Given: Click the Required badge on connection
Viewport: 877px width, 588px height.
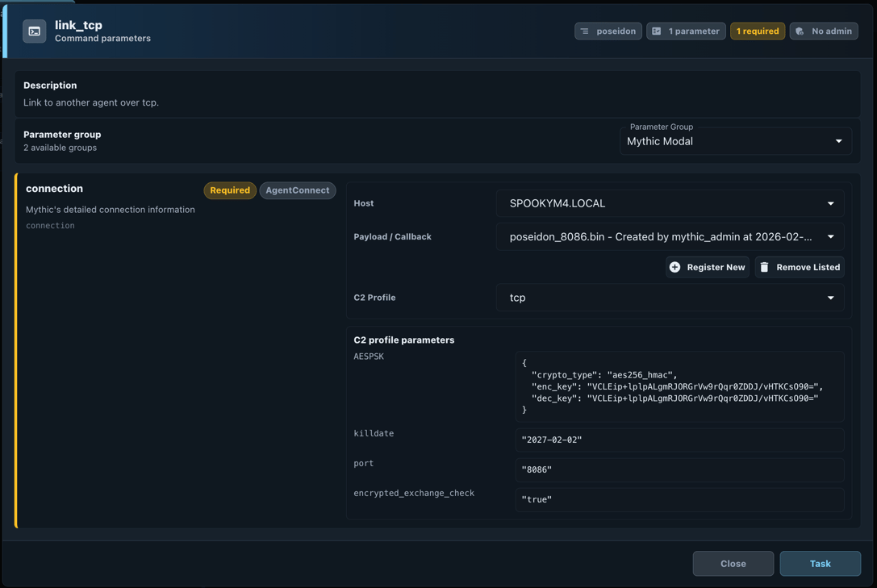Looking at the screenshot, I should tap(230, 190).
